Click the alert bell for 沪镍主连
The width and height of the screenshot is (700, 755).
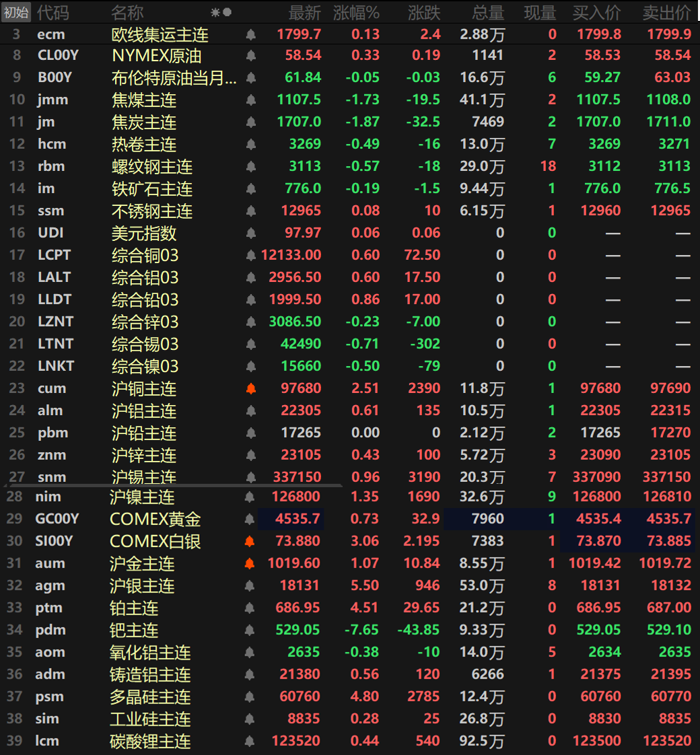coord(250,497)
